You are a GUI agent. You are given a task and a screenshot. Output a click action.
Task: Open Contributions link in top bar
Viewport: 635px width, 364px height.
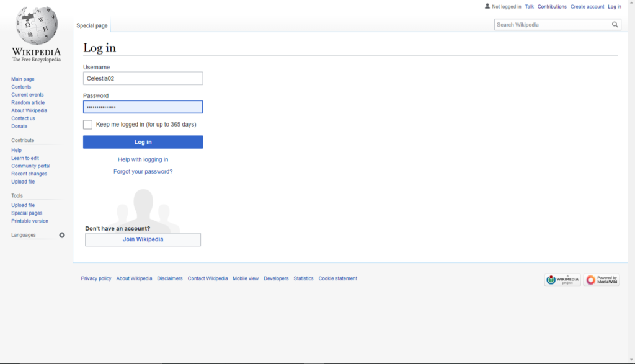point(552,6)
